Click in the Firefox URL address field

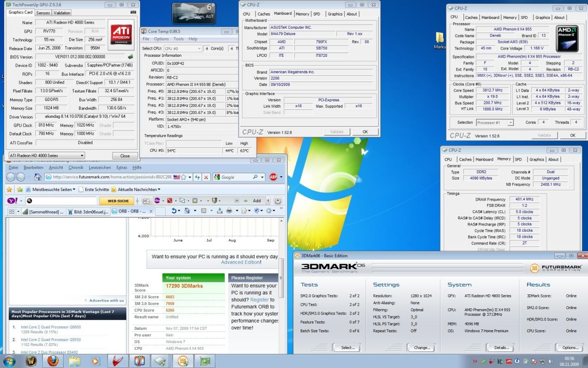coord(112,177)
